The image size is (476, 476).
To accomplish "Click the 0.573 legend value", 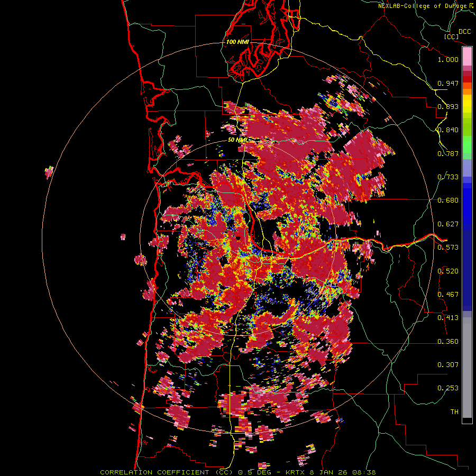I will tap(448, 248).
